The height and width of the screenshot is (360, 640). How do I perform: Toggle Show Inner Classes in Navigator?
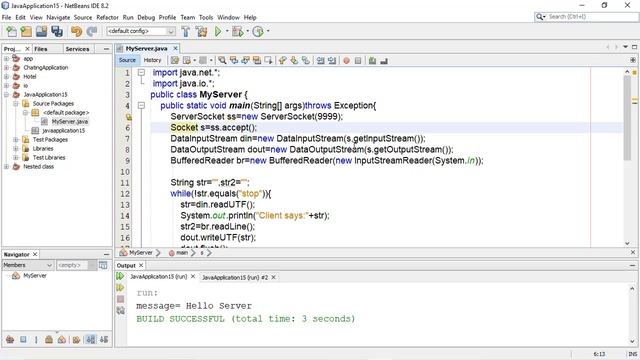62,340
